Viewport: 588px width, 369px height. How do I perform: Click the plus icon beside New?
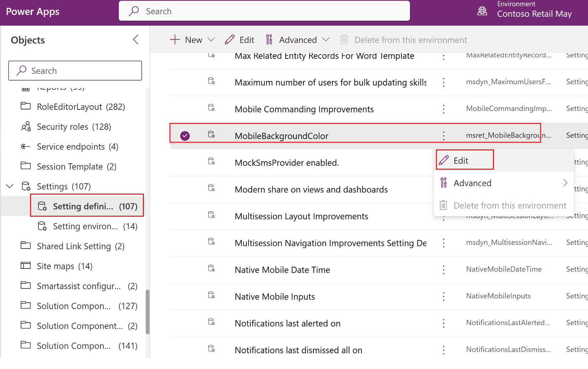pyautogui.click(x=175, y=40)
